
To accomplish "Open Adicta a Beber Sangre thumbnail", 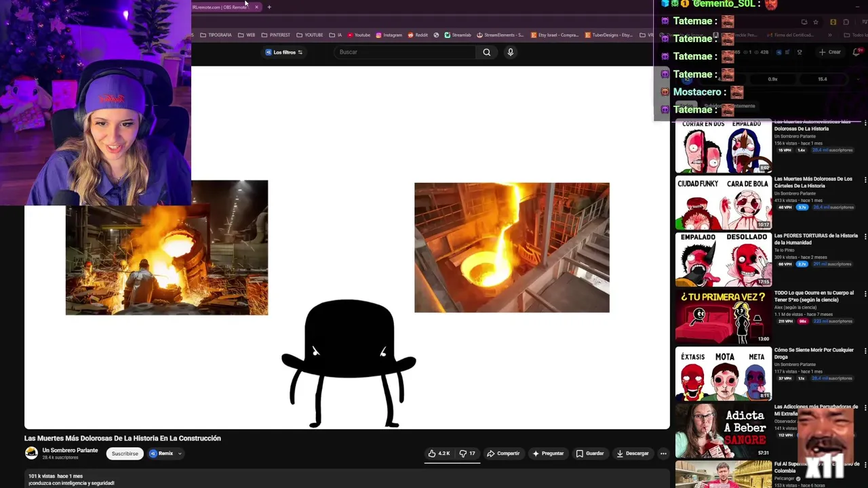I will (x=723, y=431).
